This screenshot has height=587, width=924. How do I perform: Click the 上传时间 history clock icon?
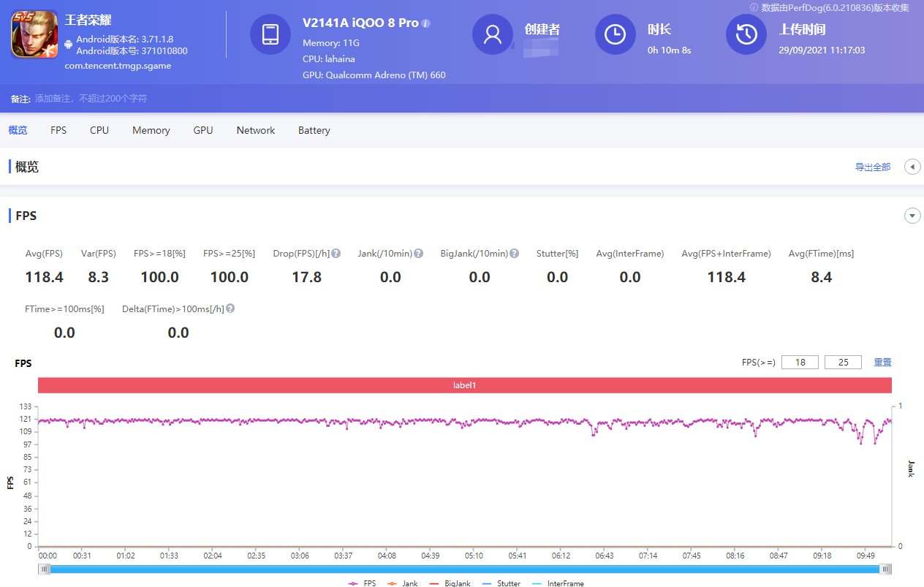(x=746, y=34)
